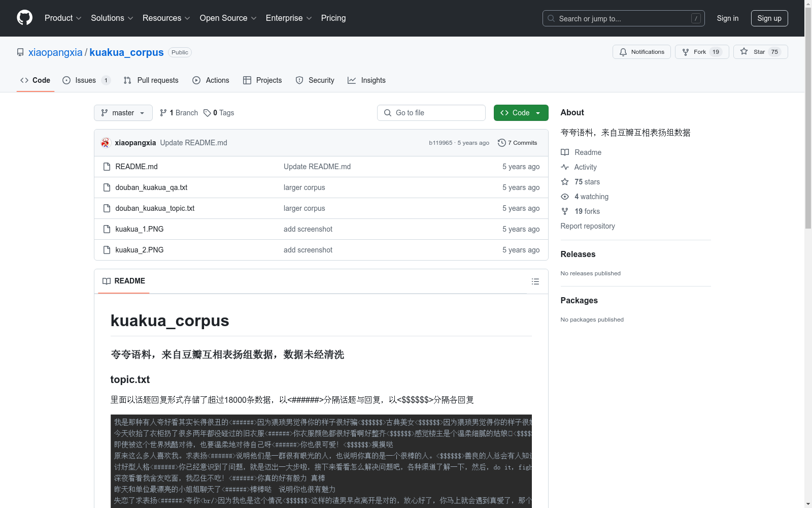Open kuakua_2.PNG file
The width and height of the screenshot is (812, 508).
pos(140,250)
